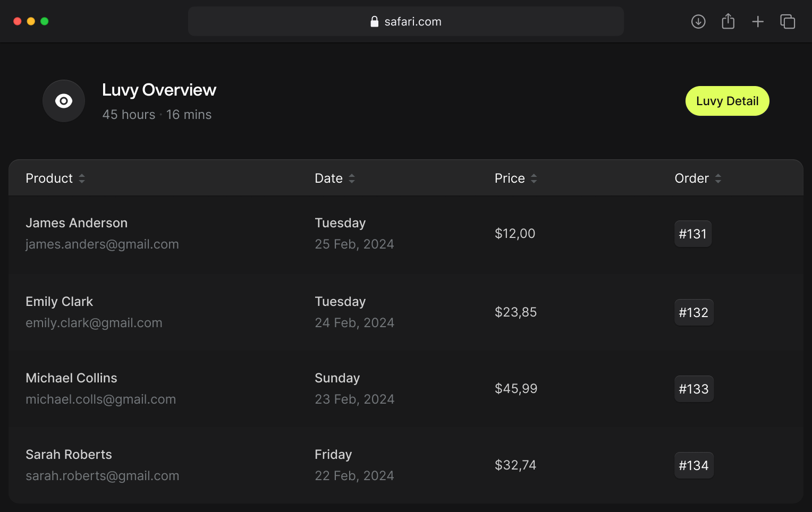Select order badge #132

[x=693, y=312]
